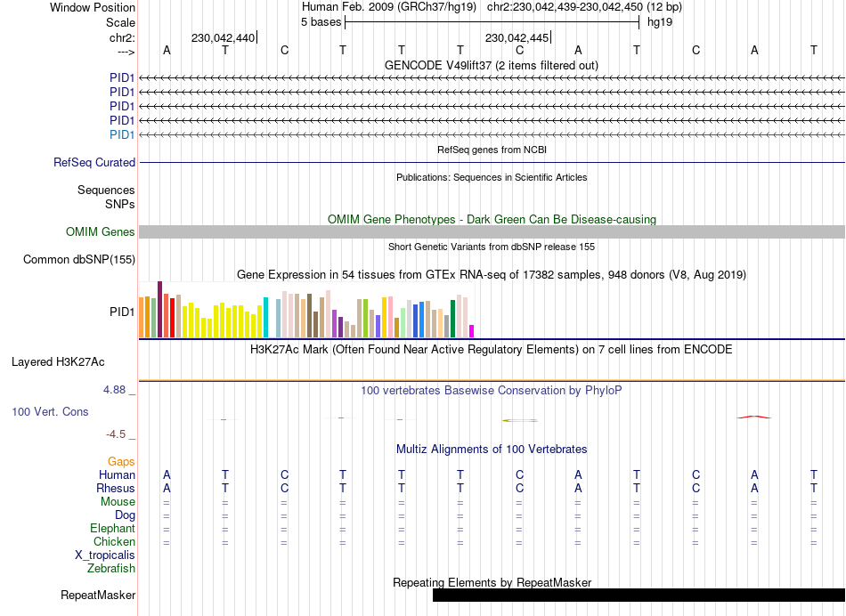Screen dimensions: 846x616
Task: Open Publications: Sequences in Scientific Articles title
Action: point(492,177)
